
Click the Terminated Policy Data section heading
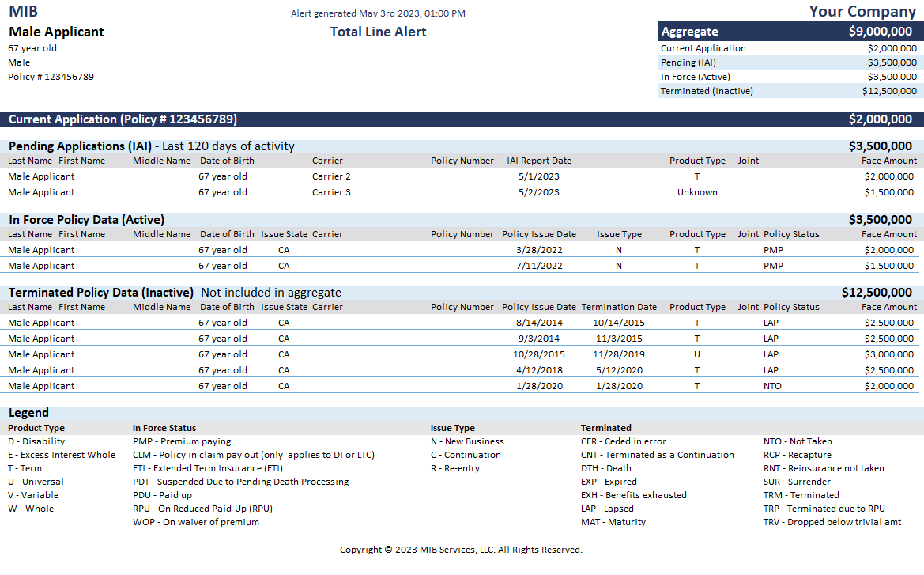[100, 293]
